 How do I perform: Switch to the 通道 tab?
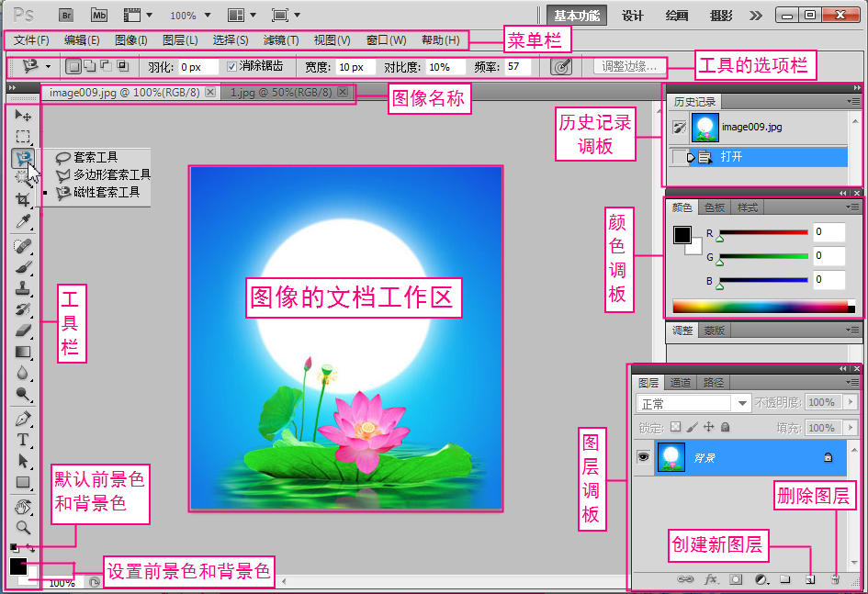(680, 382)
